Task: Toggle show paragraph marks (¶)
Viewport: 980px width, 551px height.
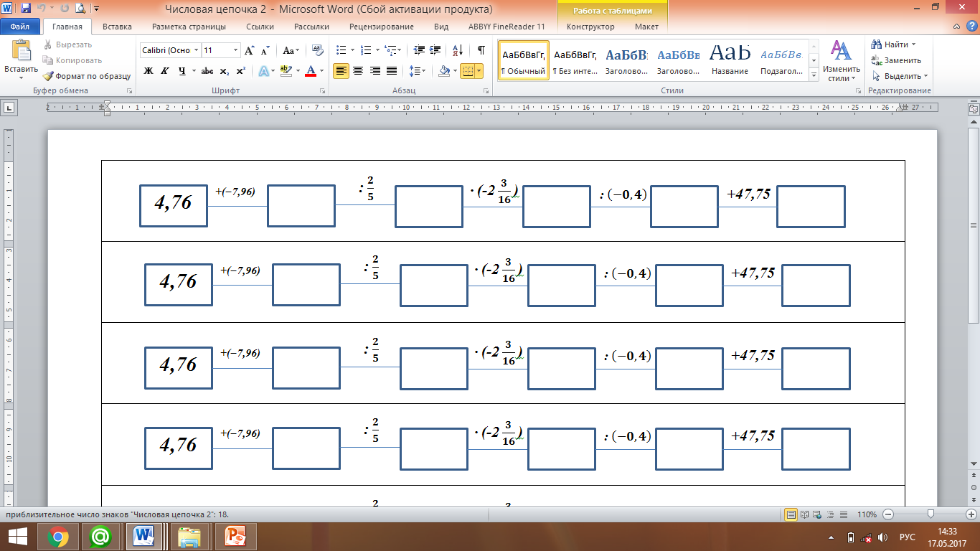Action: (x=481, y=50)
